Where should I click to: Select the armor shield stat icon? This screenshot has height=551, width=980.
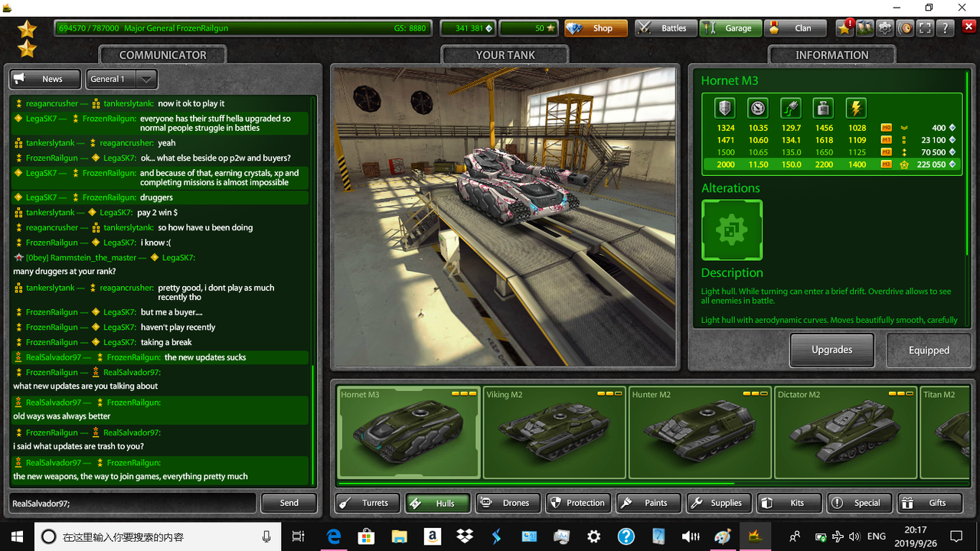(724, 107)
